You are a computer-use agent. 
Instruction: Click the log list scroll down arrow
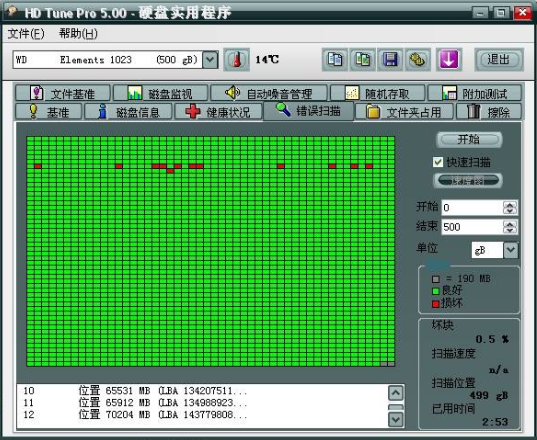396,419
